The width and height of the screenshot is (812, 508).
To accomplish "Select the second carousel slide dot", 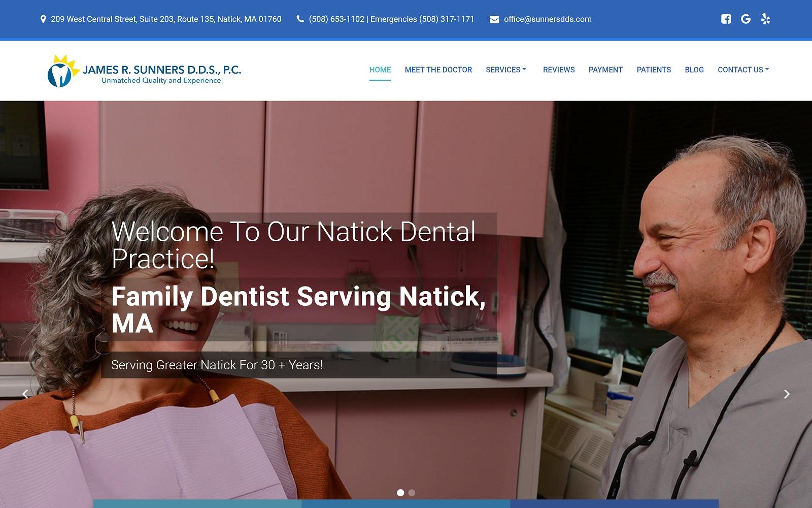I will 412,492.
